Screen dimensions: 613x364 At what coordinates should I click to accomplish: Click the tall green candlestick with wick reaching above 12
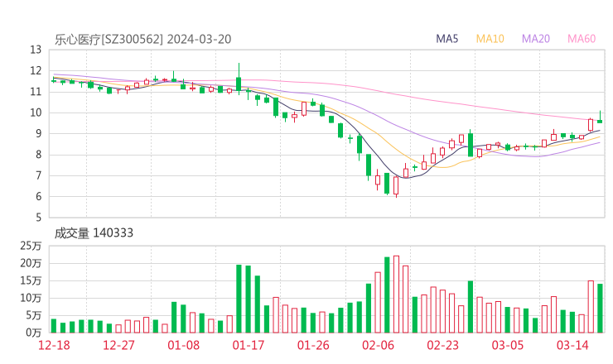click(239, 79)
